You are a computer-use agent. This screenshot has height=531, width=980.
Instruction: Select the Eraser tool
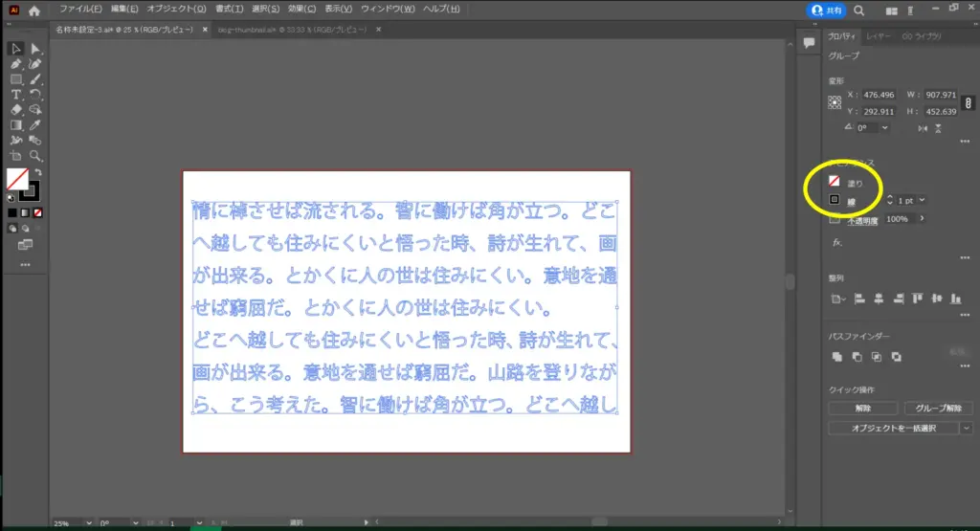click(15, 110)
